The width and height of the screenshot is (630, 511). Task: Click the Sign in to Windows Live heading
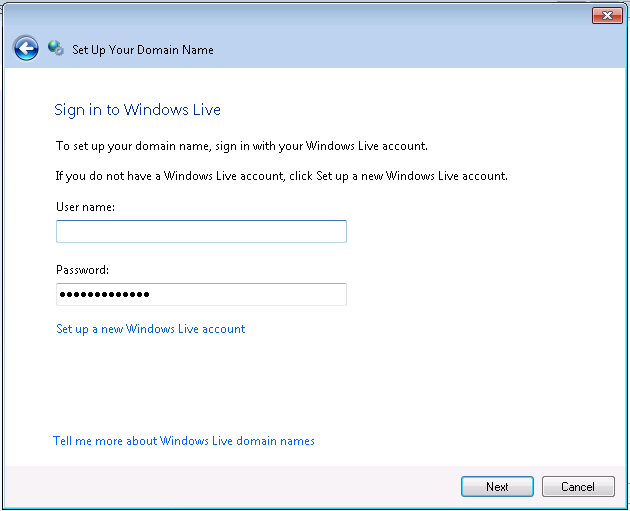click(x=137, y=110)
